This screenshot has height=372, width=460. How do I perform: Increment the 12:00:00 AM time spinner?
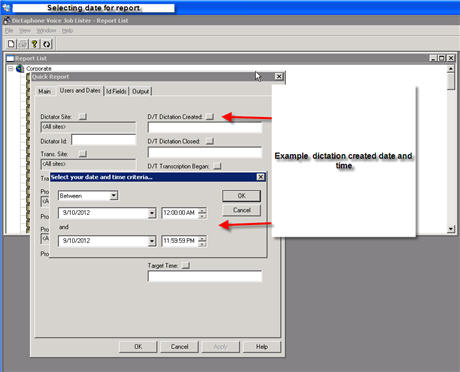point(202,210)
